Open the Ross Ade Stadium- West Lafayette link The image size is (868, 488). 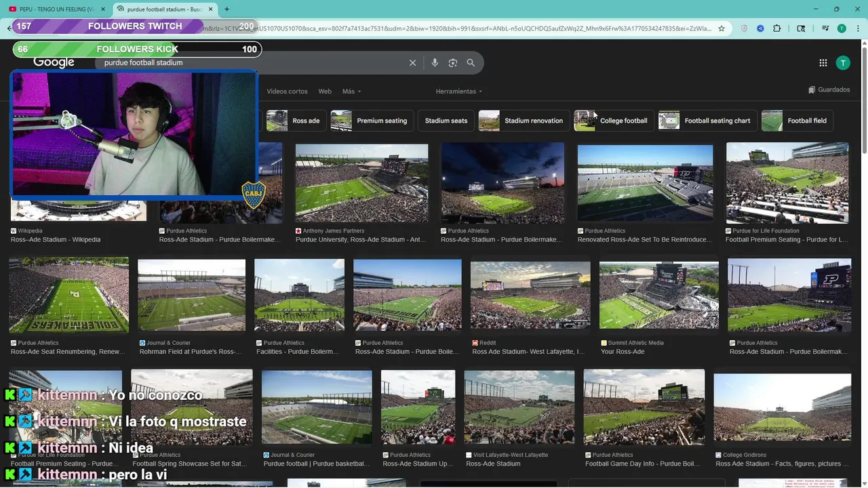coord(528,352)
